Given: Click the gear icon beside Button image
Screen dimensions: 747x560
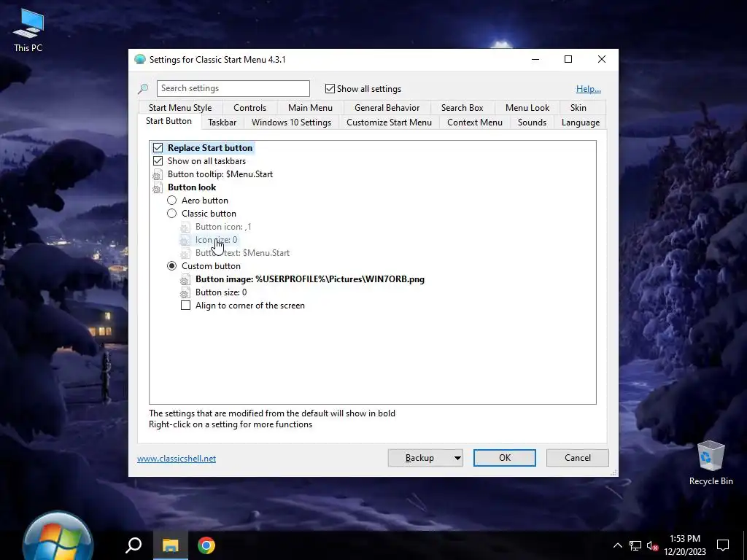Looking at the screenshot, I should pos(185,279).
